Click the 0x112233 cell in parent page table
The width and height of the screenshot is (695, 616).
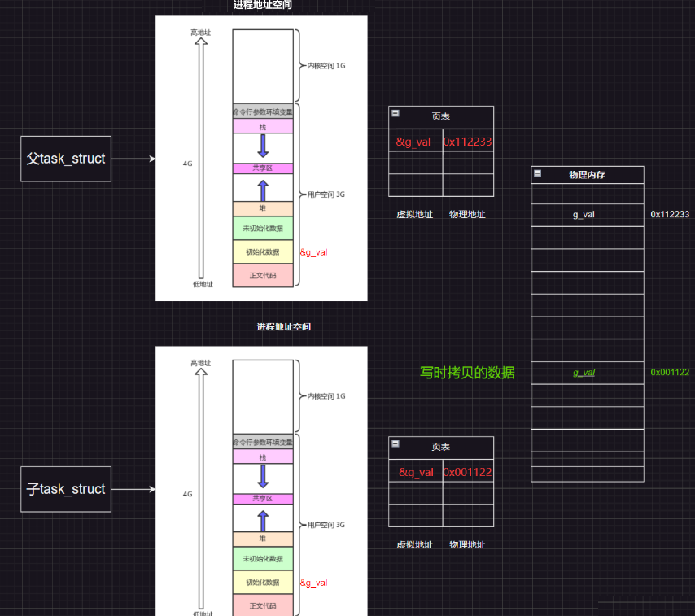(x=468, y=142)
